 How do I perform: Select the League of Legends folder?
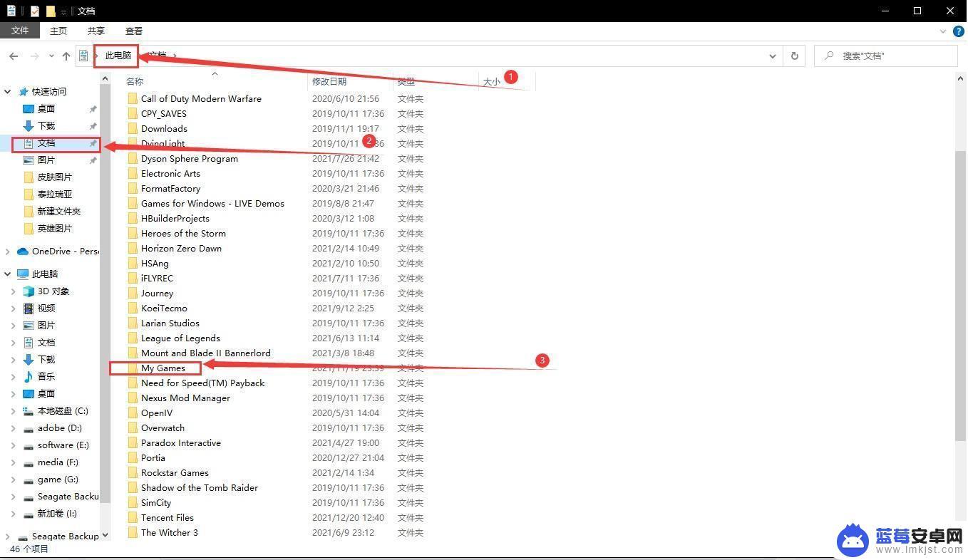click(x=180, y=338)
